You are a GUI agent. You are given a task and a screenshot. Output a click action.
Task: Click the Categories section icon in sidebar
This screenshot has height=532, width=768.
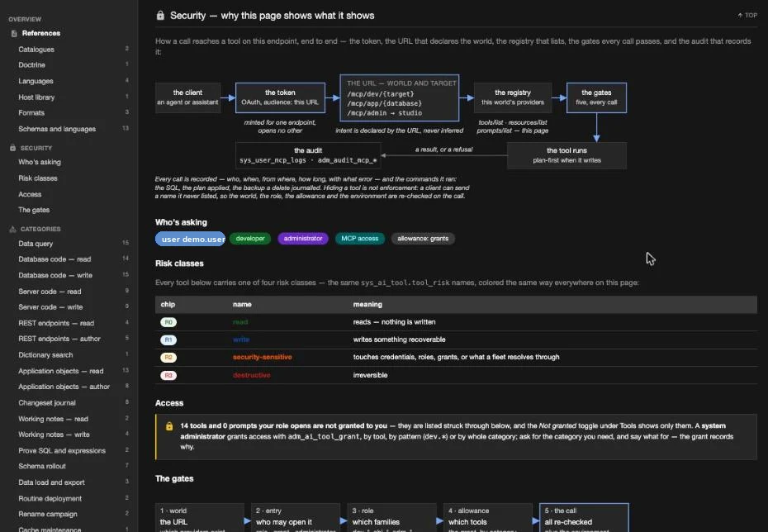coord(12,229)
